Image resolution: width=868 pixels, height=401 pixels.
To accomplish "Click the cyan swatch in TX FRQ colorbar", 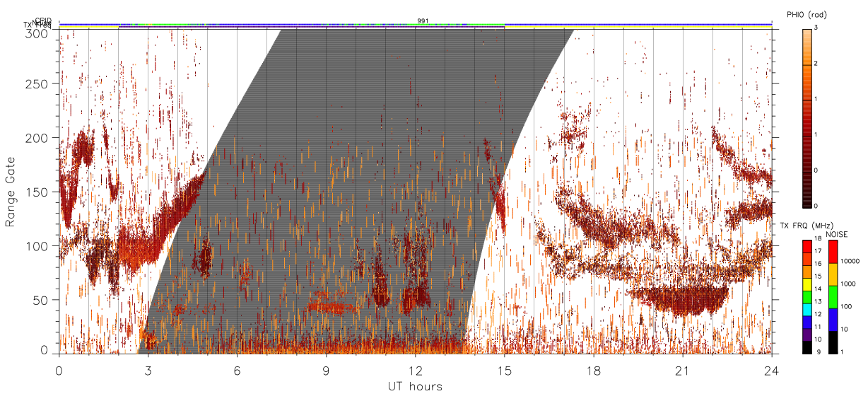I will point(807,310).
